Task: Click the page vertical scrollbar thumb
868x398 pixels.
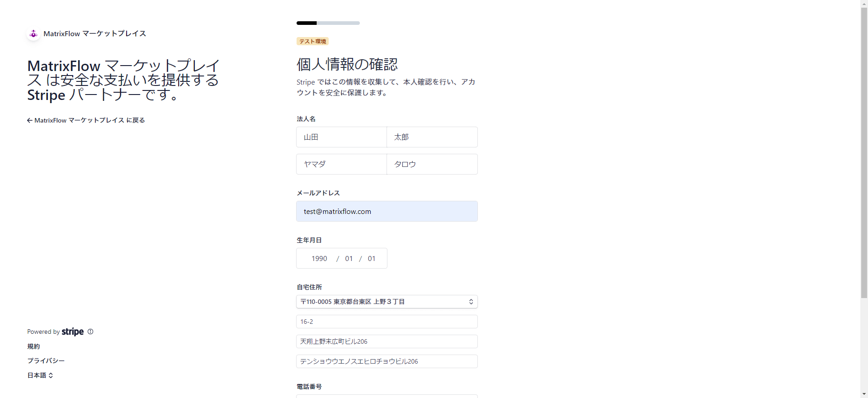Action: click(864, 153)
